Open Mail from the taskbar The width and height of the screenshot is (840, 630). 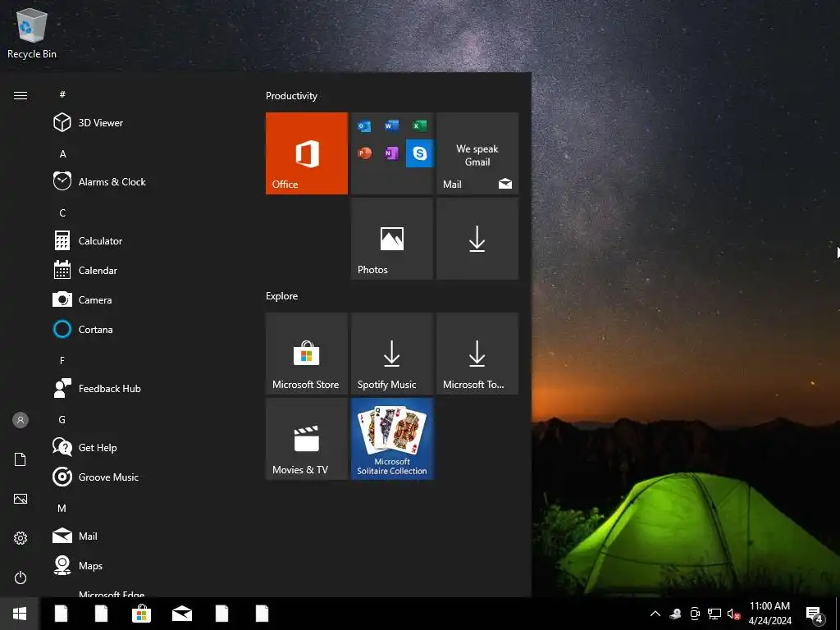181,614
